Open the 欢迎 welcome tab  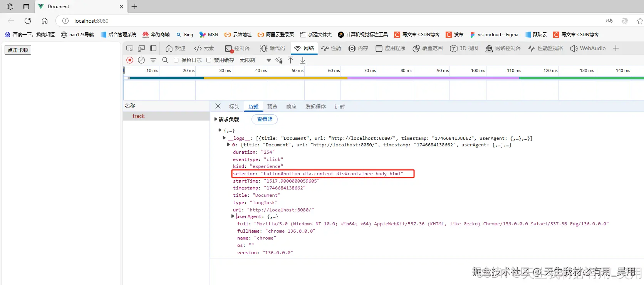tap(175, 49)
